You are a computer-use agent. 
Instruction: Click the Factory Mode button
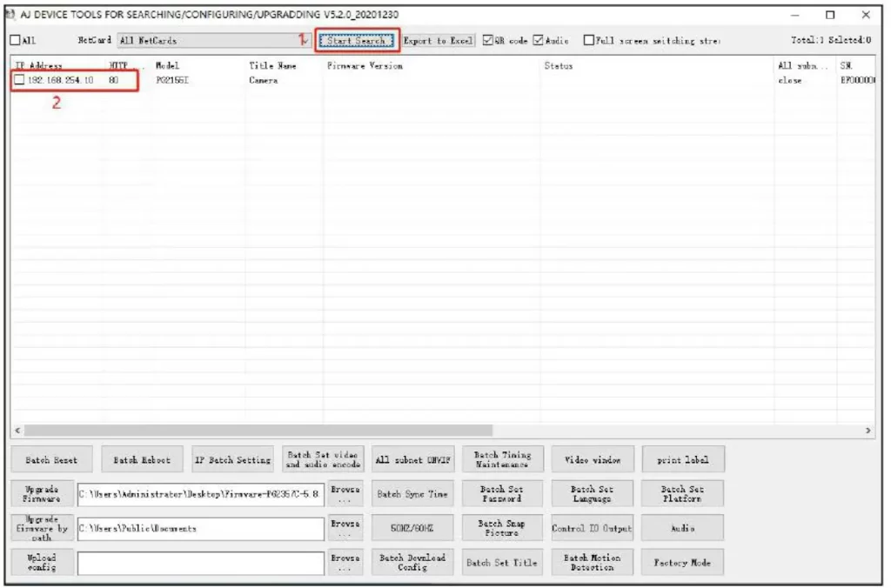click(x=682, y=563)
